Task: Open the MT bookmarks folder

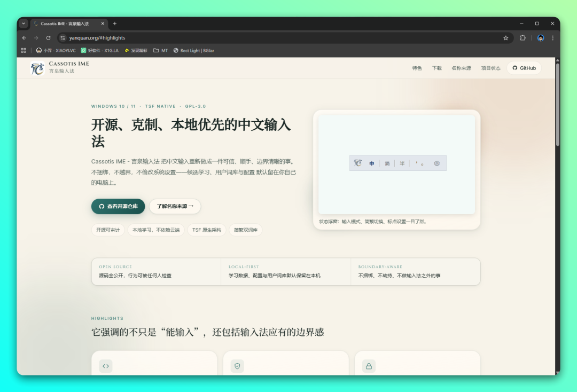Action: click(x=160, y=51)
